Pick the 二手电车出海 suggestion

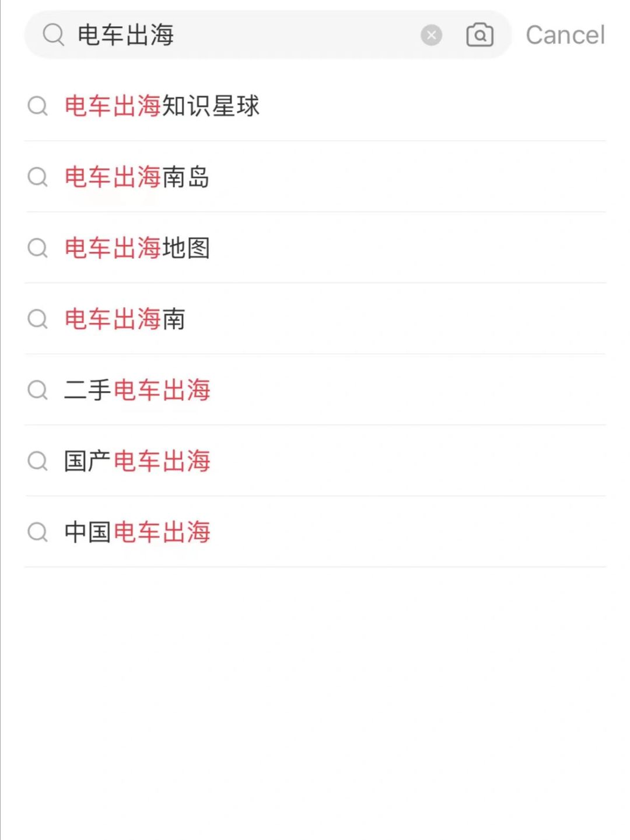[x=315, y=390]
